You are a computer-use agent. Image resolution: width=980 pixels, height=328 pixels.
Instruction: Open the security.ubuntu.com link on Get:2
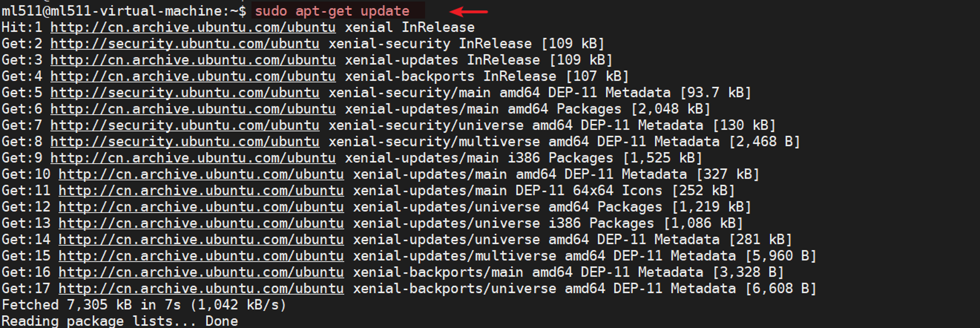[x=185, y=44]
